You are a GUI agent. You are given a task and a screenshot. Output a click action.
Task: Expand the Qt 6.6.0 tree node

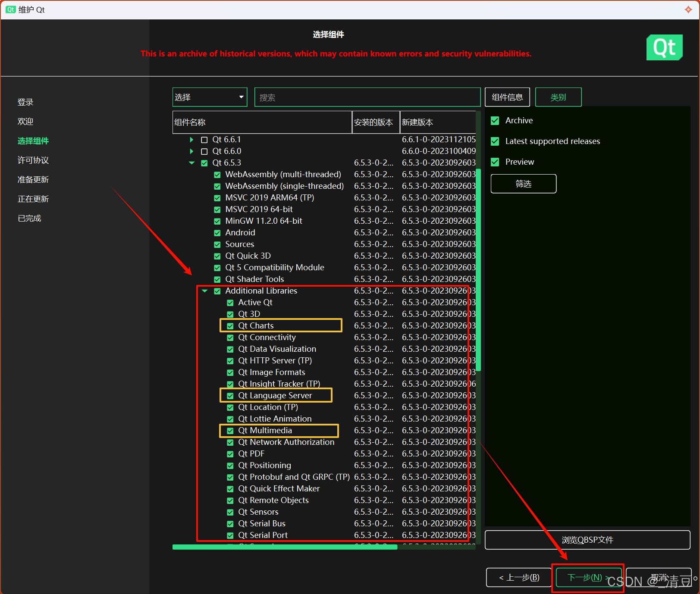coord(191,151)
